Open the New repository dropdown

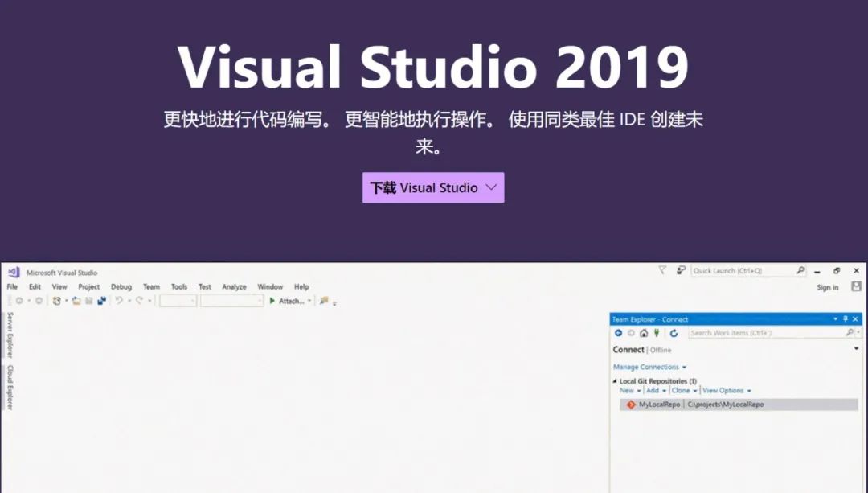pyautogui.click(x=639, y=391)
